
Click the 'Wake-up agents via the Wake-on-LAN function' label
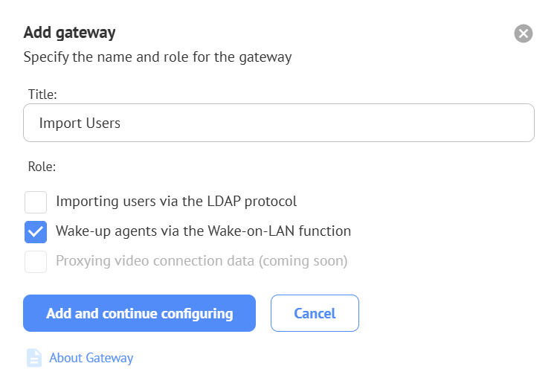pyautogui.click(x=203, y=231)
